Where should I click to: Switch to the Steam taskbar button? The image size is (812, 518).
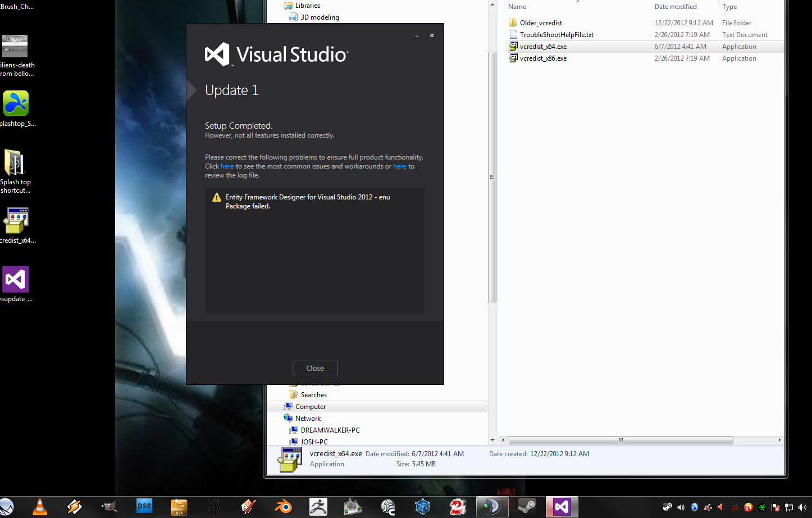(x=527, y=507)
